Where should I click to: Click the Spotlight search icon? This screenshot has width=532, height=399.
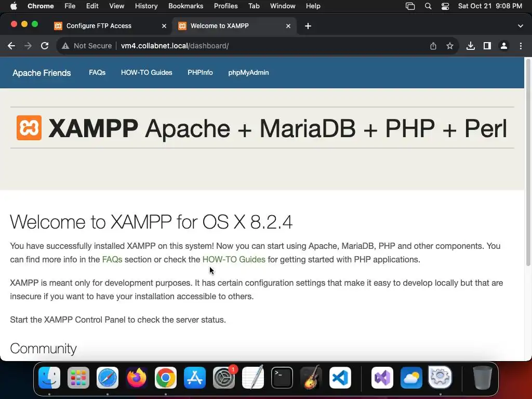(428, 6)
